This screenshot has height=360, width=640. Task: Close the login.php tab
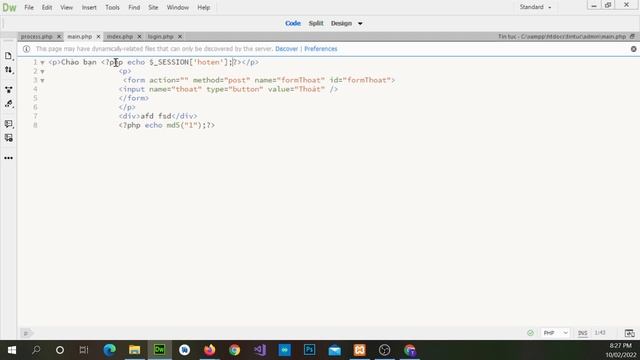pos(180,37)
